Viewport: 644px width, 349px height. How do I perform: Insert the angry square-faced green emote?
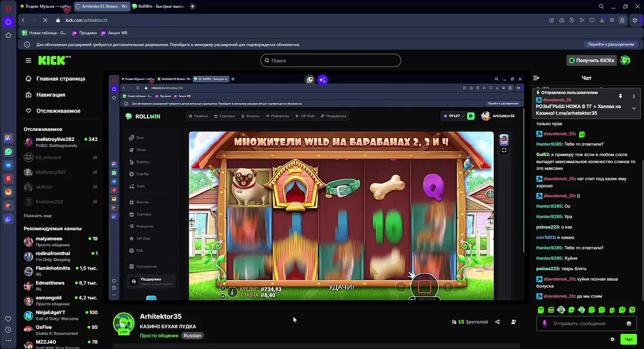tap(551, 310)
